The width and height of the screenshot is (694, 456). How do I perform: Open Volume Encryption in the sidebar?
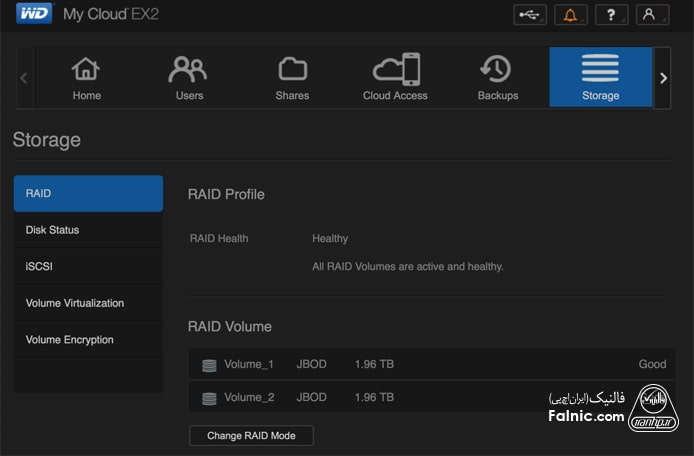click(x=88, y=340)
